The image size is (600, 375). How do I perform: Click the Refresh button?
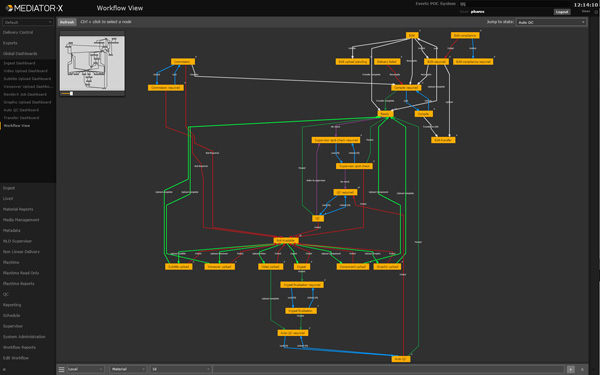pyautogui.click(x=67, y=22)
